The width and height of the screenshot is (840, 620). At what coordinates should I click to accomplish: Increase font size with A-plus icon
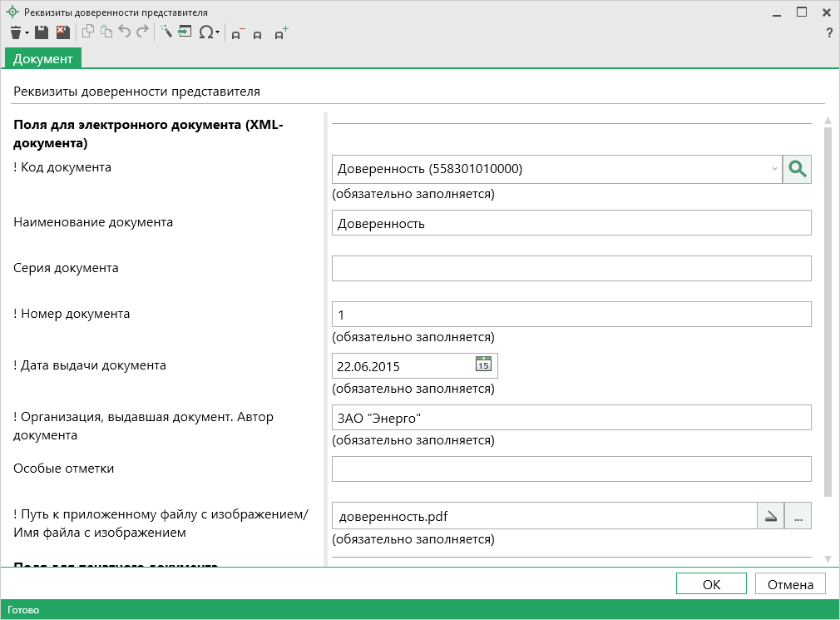tap(281, 33)
